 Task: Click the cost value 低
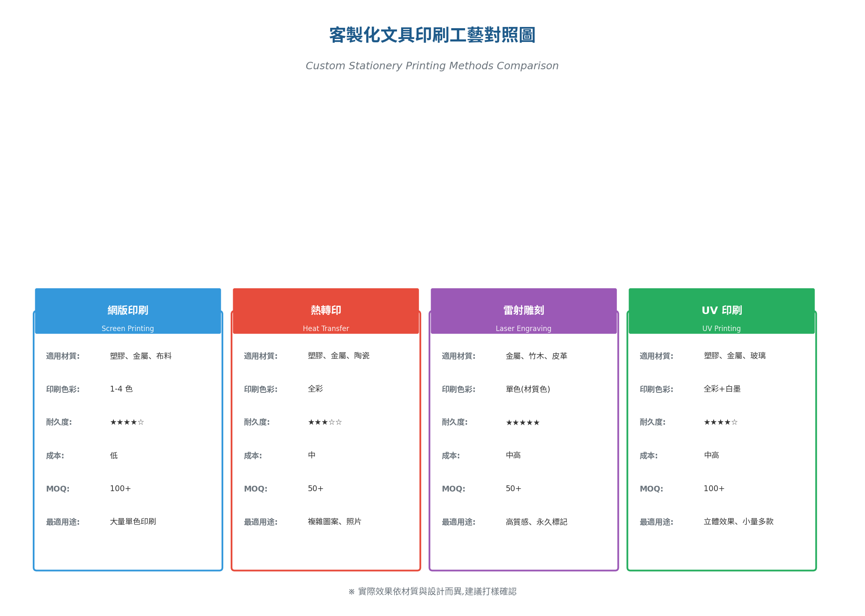pyautogui.click(x=114, y=455)
